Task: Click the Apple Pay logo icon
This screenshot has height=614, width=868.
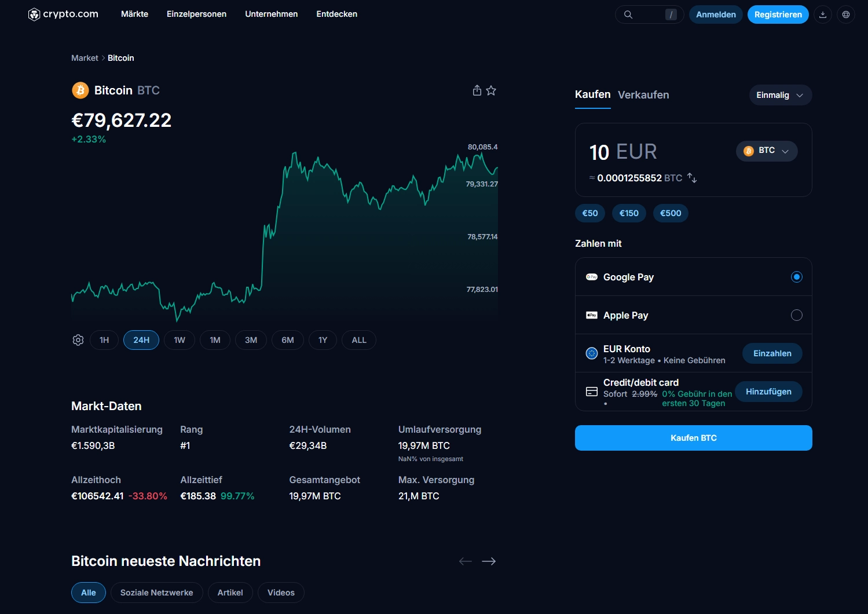Action: click(592, 315)
